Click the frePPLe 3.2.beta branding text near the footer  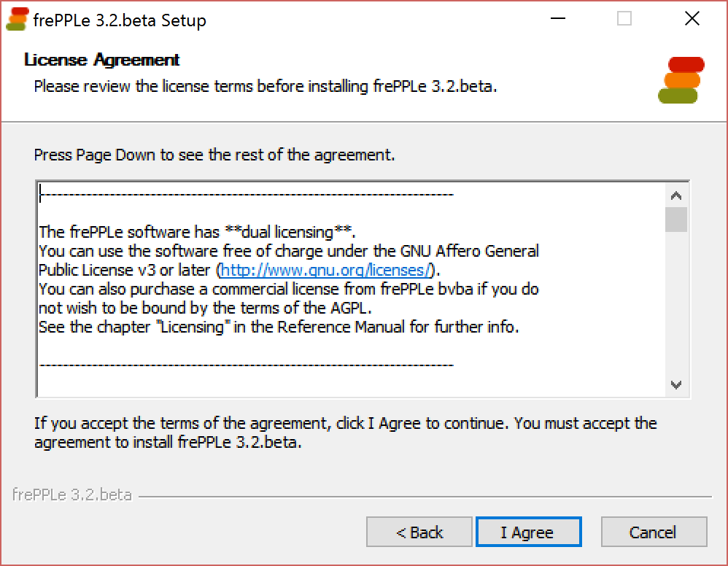[x=72, y=495]
